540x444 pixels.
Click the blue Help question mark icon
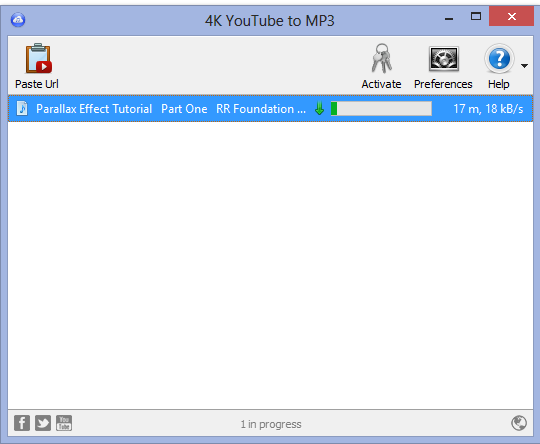pos(499,59)
